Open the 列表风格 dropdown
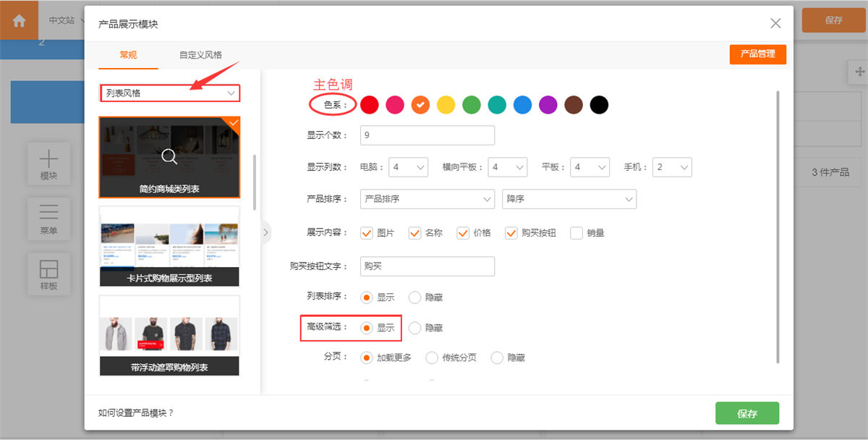868x440 pixels. [x=169, y=93]
